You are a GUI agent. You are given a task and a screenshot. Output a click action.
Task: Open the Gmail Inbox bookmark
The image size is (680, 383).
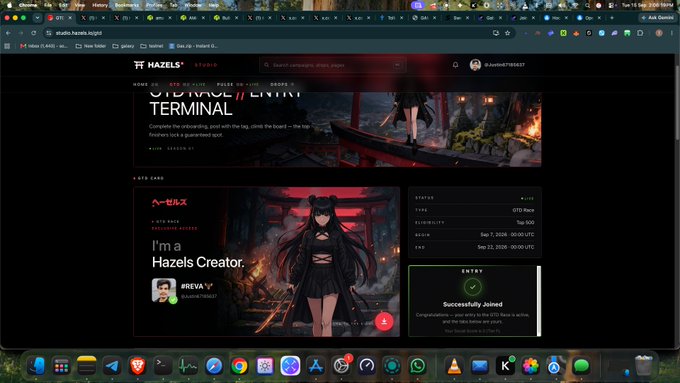[x=44, y=46]
